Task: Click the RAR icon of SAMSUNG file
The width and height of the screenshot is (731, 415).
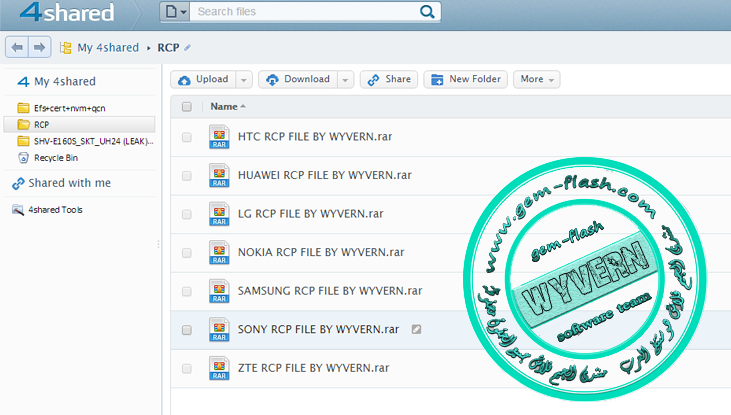Action: 219,291
